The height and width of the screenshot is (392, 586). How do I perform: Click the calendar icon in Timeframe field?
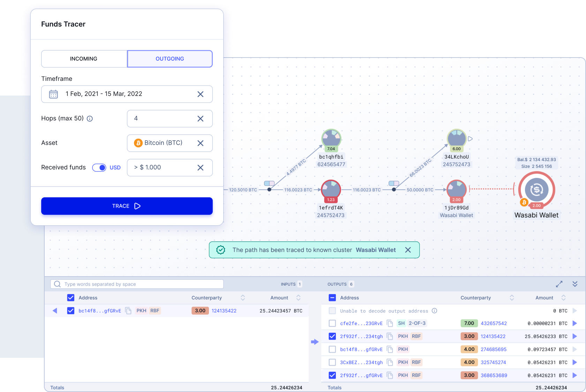tap(53, 94)
